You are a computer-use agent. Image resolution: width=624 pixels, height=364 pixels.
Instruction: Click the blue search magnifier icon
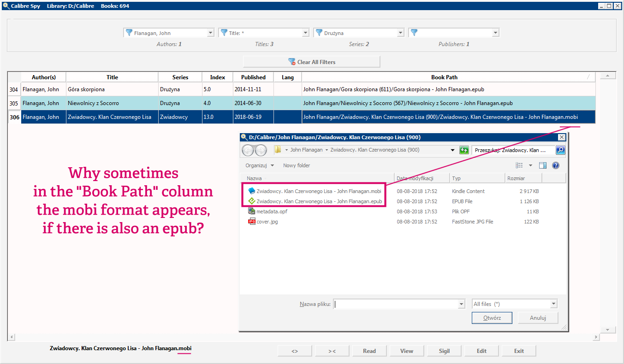pyautogui.click(x=560, y=150)
